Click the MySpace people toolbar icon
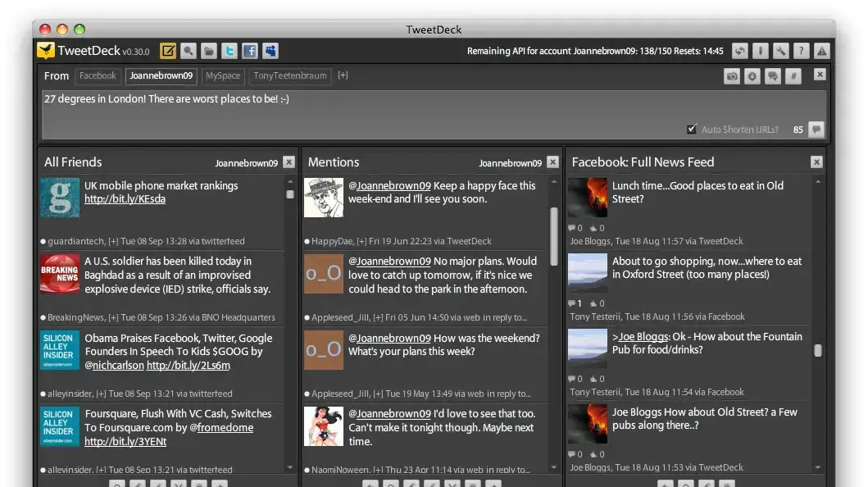868x487 pixels. [x=270, y=51]
